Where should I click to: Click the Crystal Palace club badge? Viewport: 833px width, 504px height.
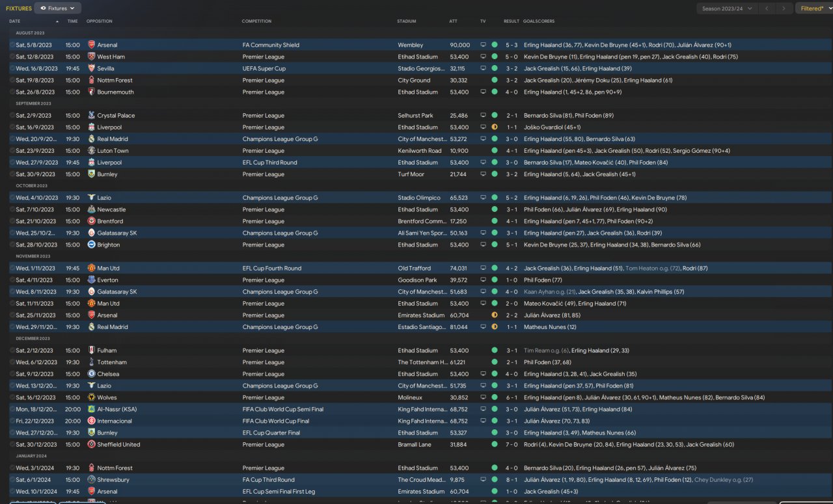[92, 116]
